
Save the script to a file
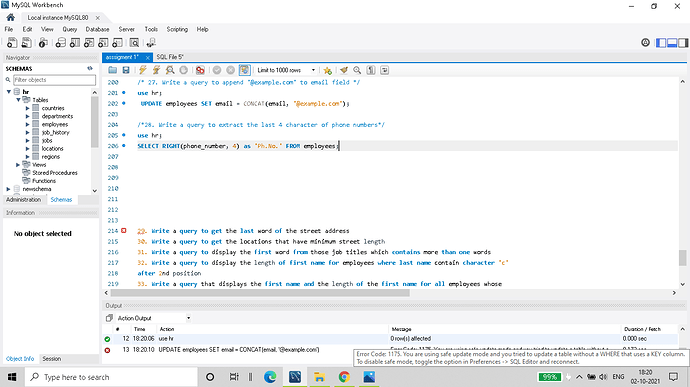pyautogui.click(x=126, y=70)
